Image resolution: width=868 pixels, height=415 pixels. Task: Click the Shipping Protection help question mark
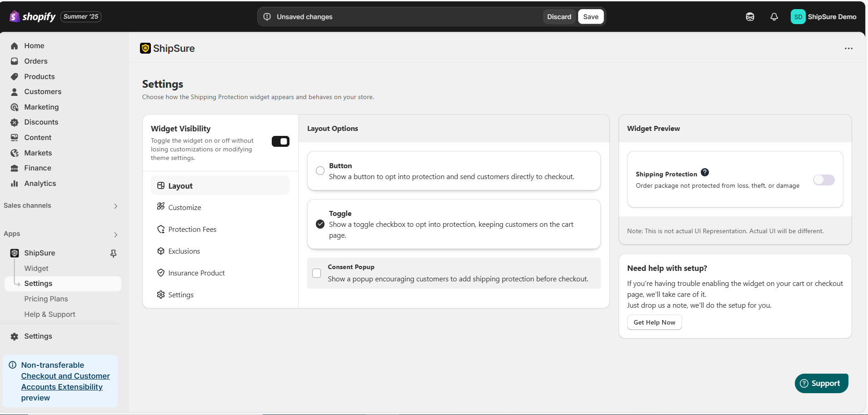(705, 172)
